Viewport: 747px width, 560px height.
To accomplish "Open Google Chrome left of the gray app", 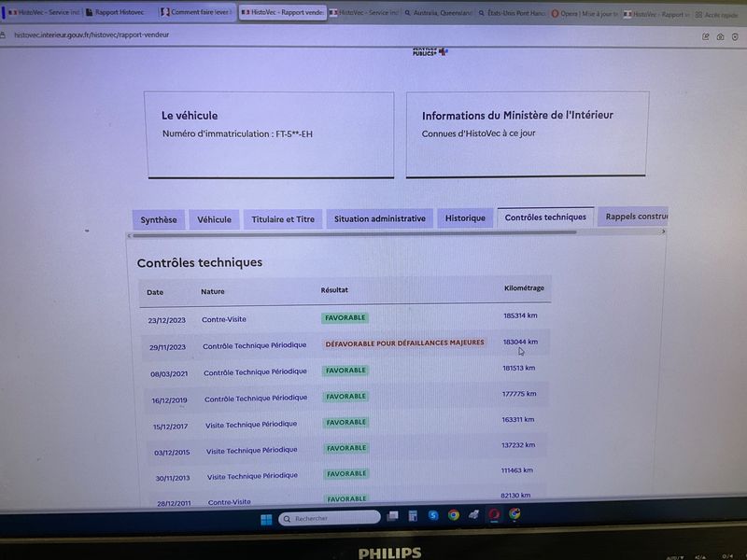I will (454, 515).
